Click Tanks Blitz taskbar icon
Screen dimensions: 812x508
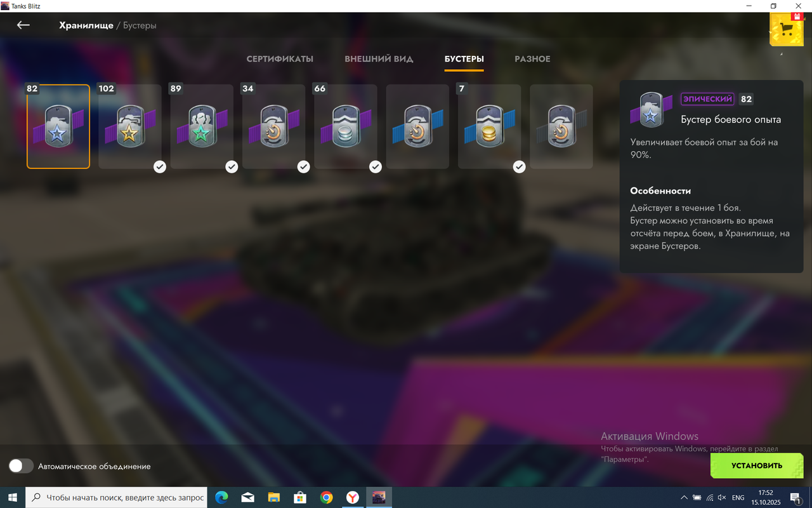(x=379, y=498)
